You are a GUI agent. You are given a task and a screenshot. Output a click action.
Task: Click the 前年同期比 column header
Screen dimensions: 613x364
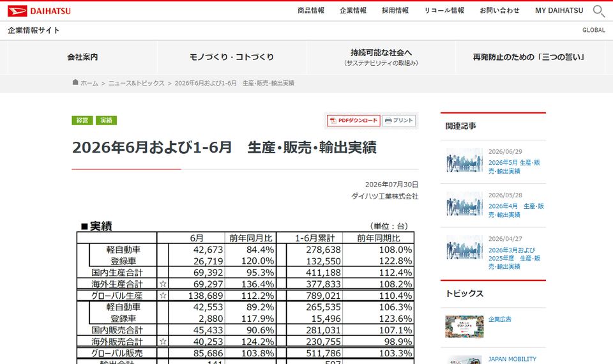tap(379, 238)
